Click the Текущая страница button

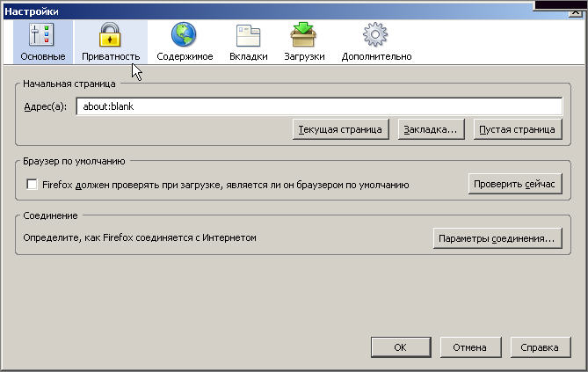[x=340, y=129]
